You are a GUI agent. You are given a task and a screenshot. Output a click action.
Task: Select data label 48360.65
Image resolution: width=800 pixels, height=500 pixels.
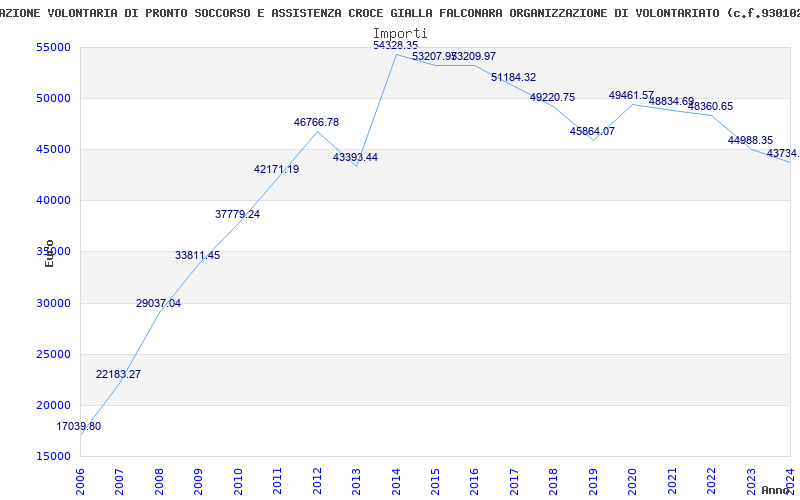click(710, 107)
